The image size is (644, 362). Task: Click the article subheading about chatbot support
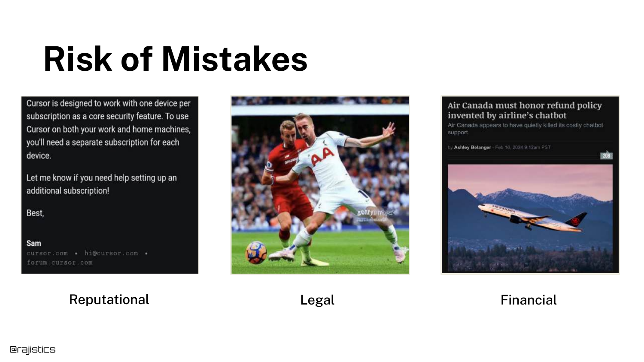tap(525, 129)
